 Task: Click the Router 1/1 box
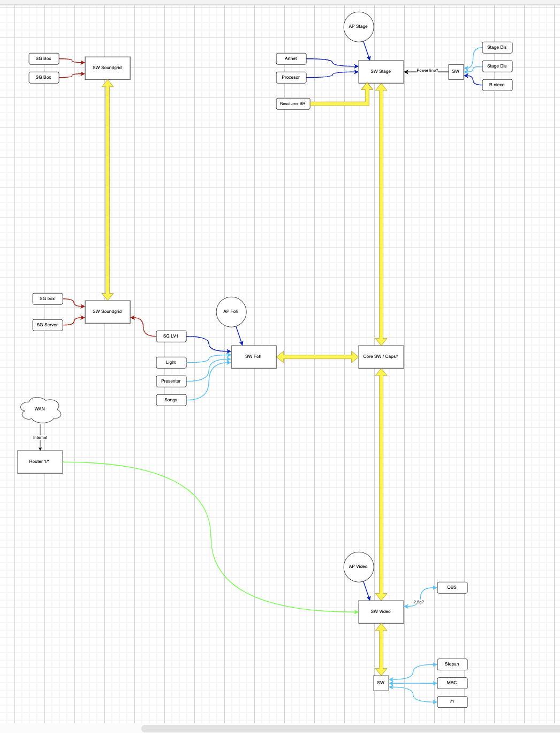(40, 462)
